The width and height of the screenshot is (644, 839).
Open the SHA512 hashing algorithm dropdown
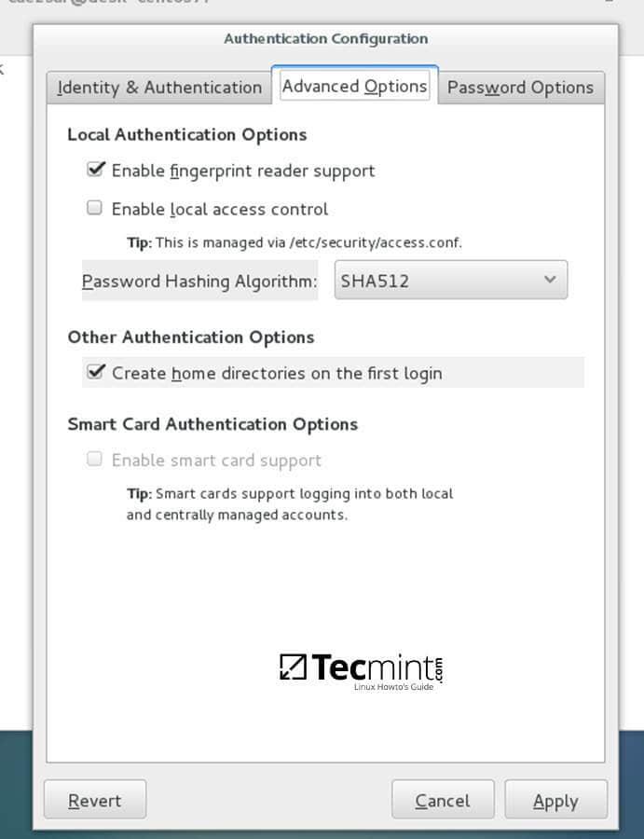(x=450, y=281)
